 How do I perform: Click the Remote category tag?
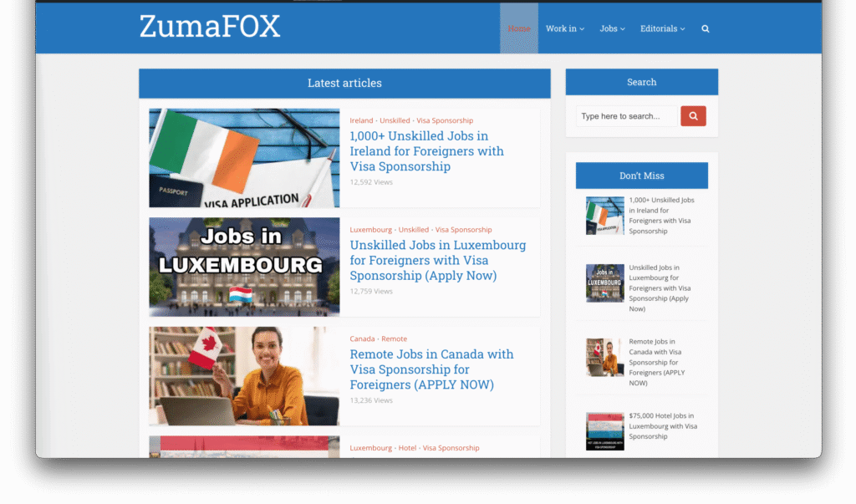click(x=394, y=339)
